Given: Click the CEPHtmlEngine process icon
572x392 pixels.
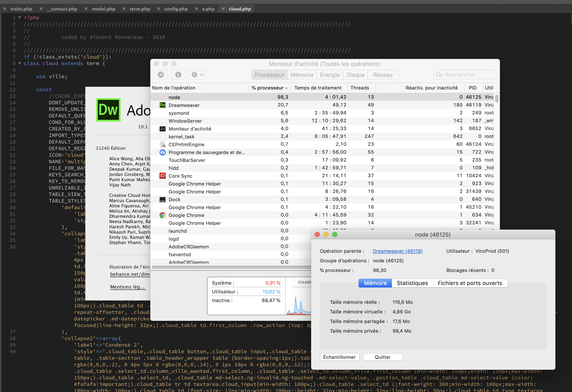Looking at the screenshot, I should point(162,144).
